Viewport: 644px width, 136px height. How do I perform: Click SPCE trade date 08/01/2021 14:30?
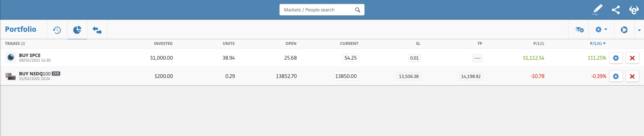(35, 60)
